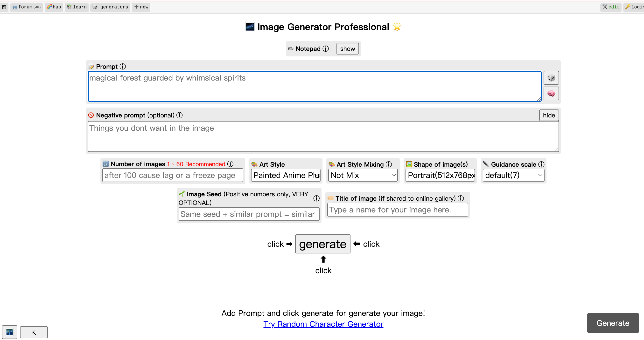Click the brain prompt helper icon

click(551, 93)
